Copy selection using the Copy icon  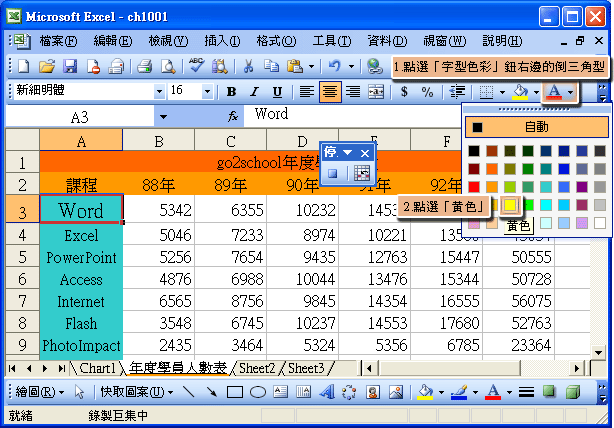pyautogui.click(x=271, y=66)
